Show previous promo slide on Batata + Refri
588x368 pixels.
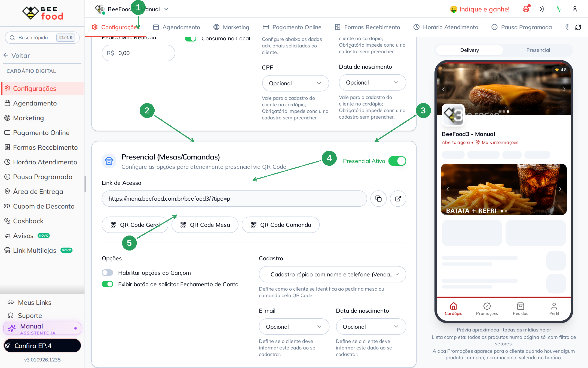(448, 189)
